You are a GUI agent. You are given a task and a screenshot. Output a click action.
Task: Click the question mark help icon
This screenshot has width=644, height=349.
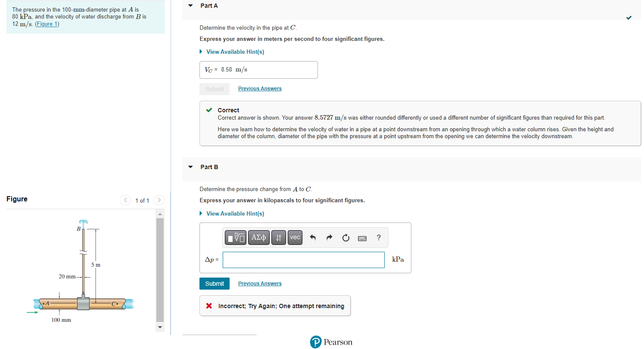[x=378, y=237]
